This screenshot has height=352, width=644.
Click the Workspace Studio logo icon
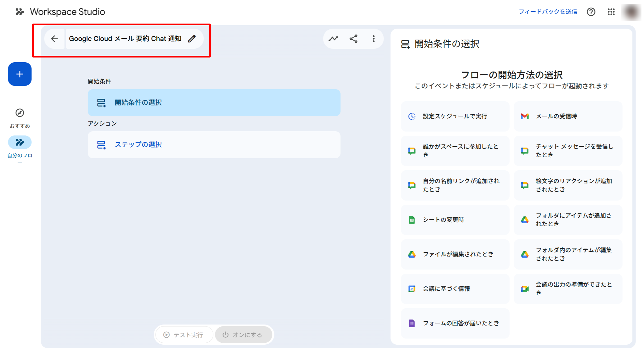20,12
